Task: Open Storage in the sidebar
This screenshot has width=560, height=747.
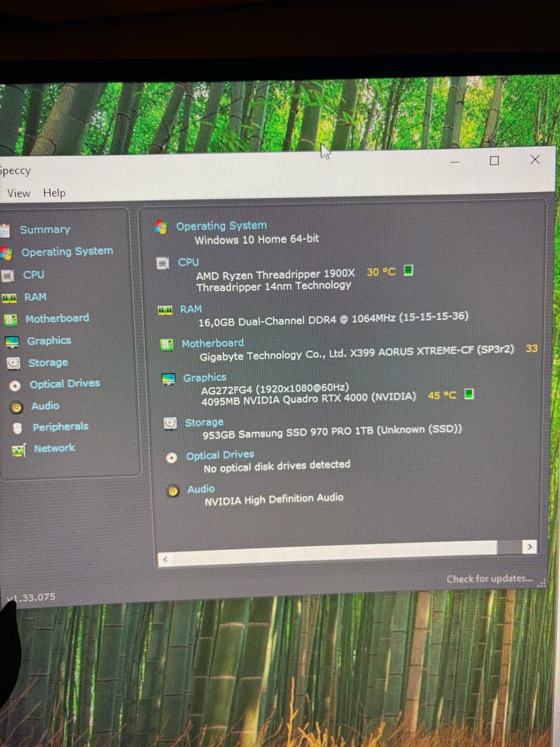Action: (x=48, y=362)
